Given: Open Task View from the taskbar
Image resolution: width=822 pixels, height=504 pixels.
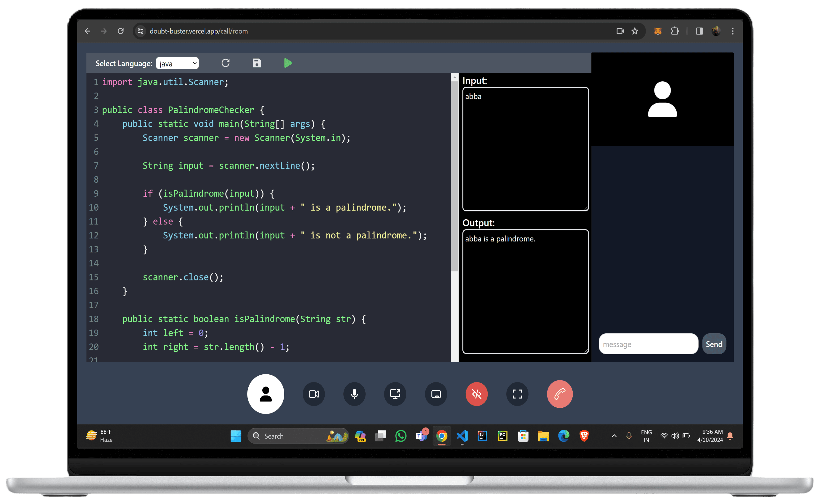Looking at the screenshot, I should point(380,436).
